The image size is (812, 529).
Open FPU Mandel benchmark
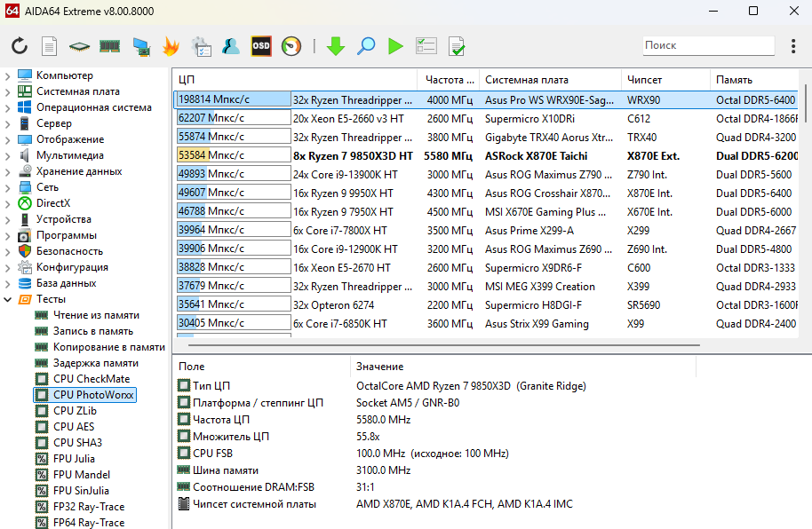(x=82, y=475)
